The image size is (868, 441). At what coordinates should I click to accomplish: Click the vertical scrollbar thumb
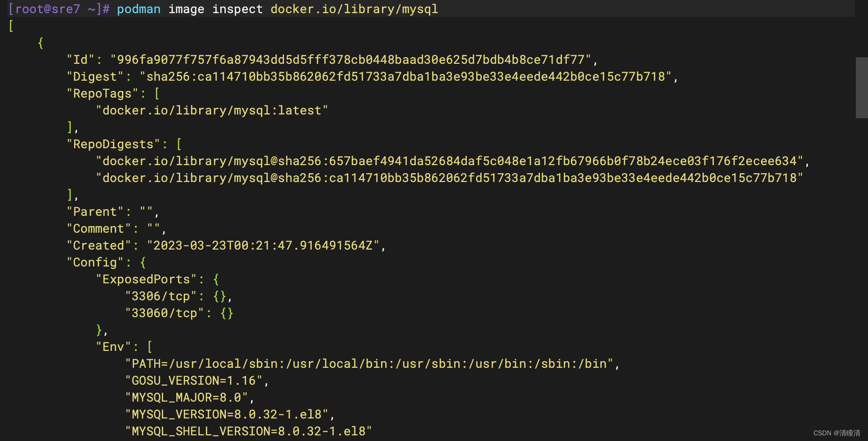click(x=861, y=88)
